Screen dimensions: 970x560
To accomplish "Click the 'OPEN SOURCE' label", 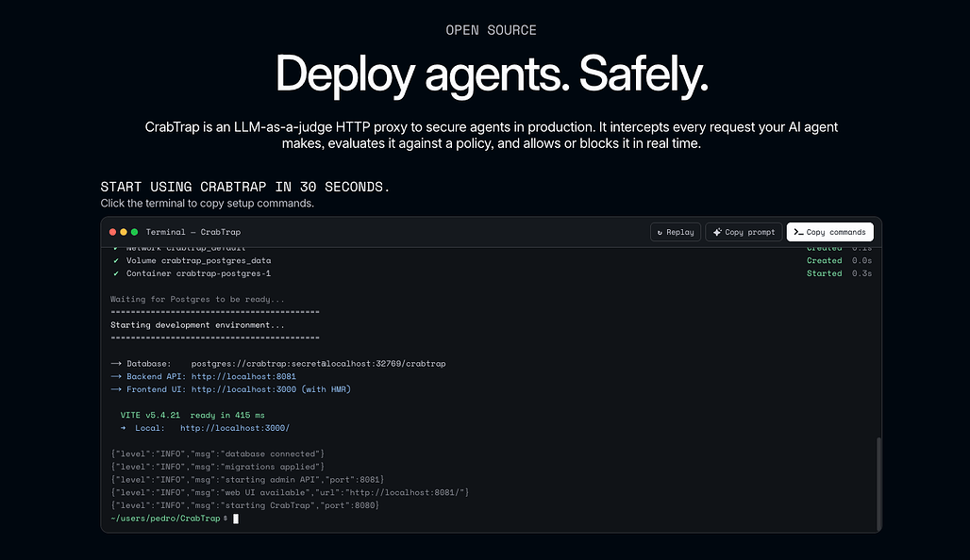I will [492, 30].
